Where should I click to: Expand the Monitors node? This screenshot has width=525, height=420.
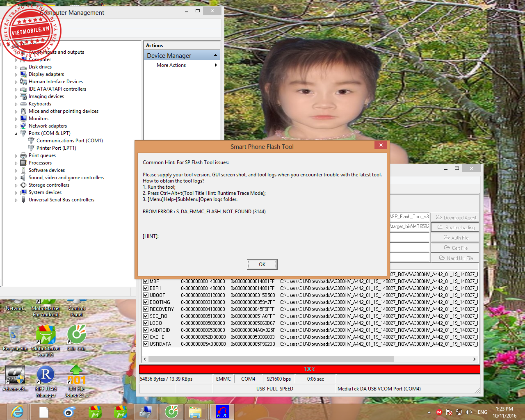16,119
